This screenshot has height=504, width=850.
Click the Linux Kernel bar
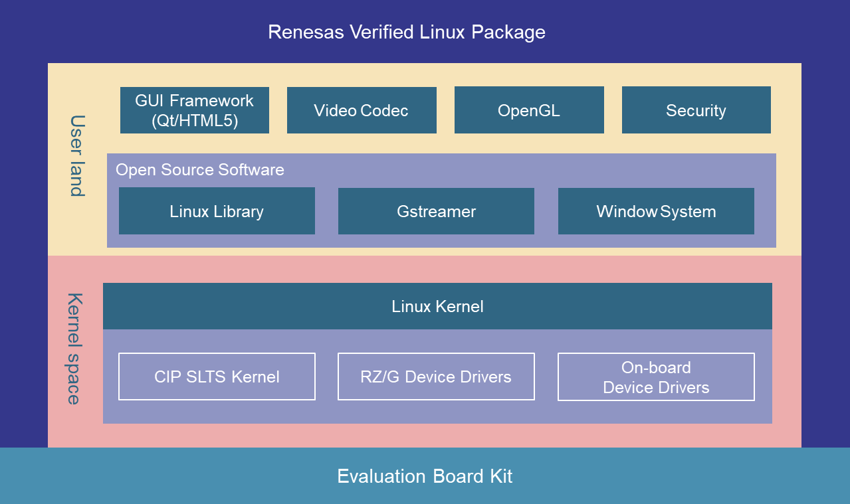(437, 306)
